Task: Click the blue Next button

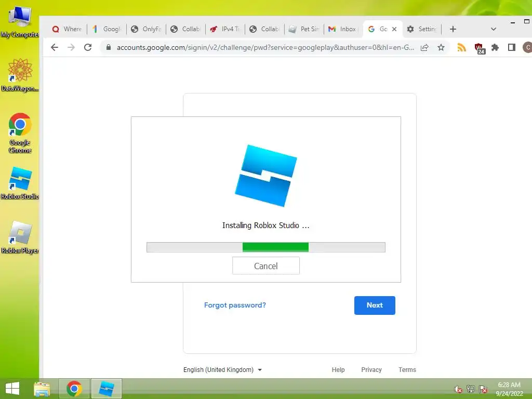Action: 375,305
